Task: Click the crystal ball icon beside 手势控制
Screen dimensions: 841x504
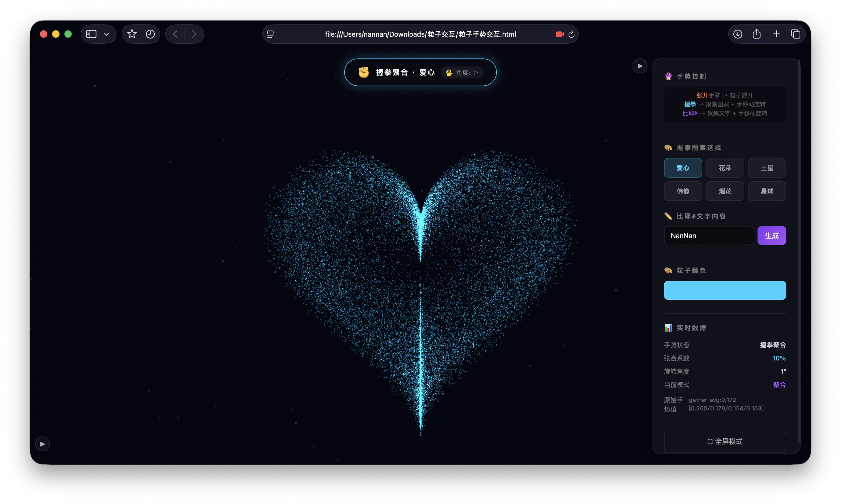Action: (668, 76)
